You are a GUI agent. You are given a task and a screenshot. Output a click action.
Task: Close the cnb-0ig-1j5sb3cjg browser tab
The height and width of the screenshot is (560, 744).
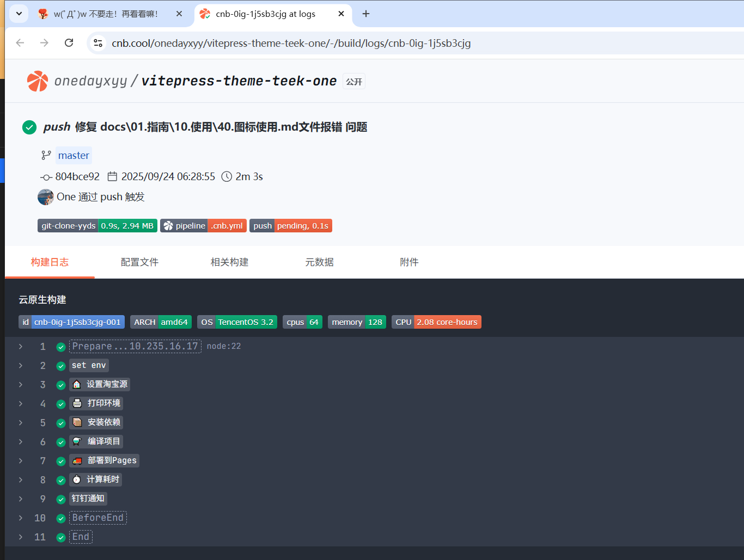341,14
